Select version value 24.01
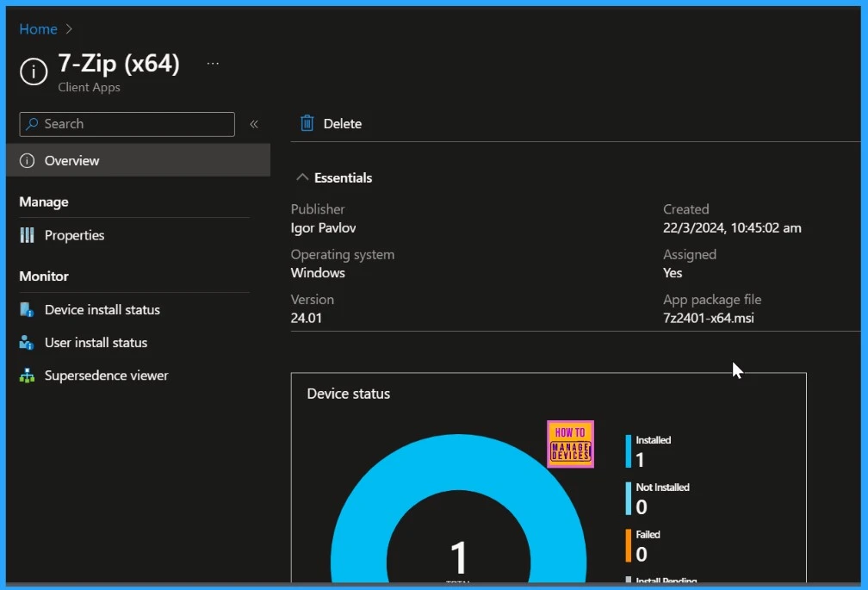This screenshot has height=590, width=868. coord(307,318)
